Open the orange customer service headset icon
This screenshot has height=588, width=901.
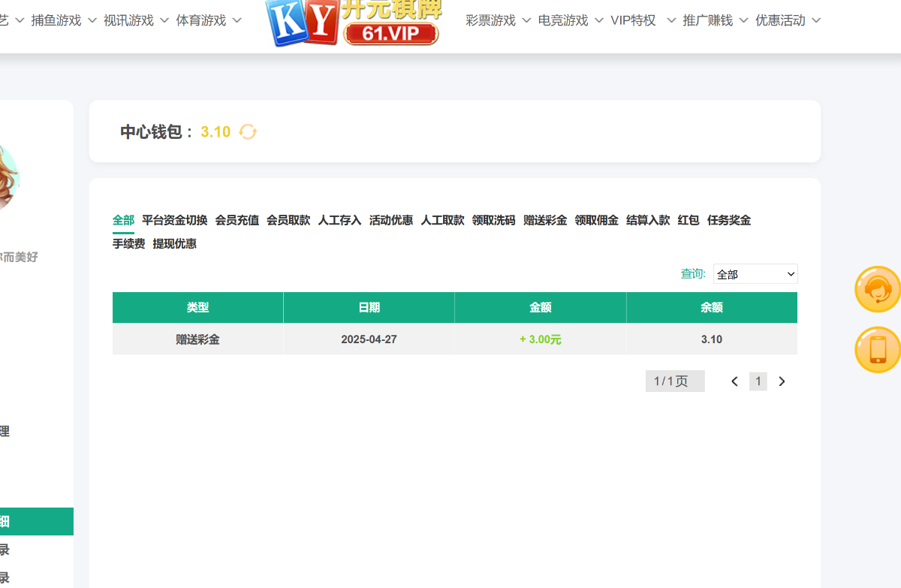tap(877, 289)
